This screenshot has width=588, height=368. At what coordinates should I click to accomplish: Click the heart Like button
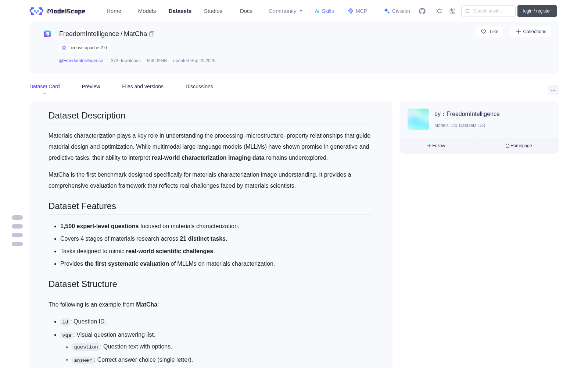click(x=489, y=32)
